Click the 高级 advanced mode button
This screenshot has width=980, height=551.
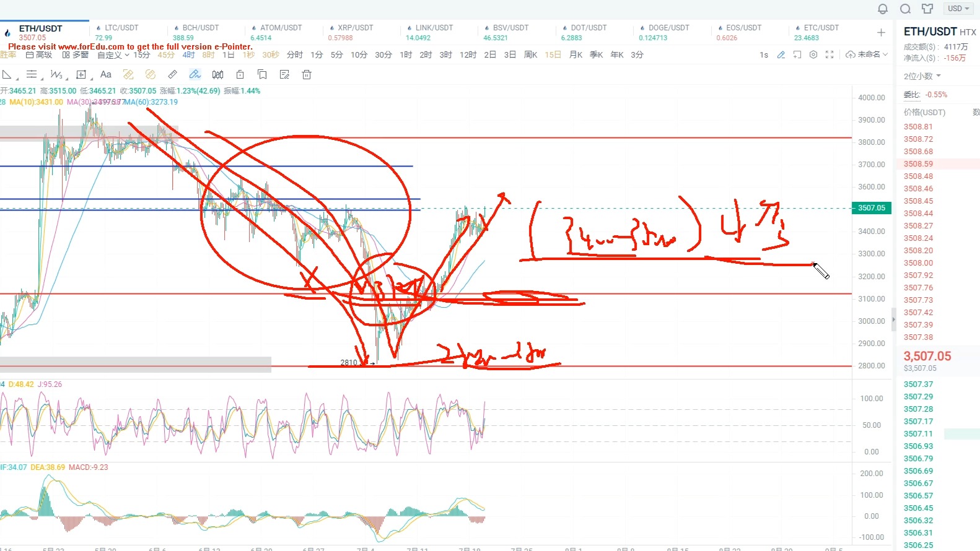(x=39, y=55)
